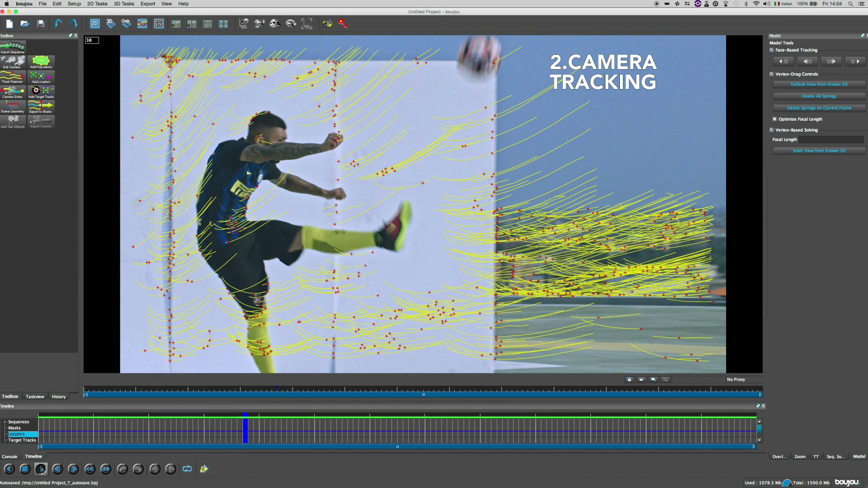Click the Add Test Objects tool

click(13, 122)
